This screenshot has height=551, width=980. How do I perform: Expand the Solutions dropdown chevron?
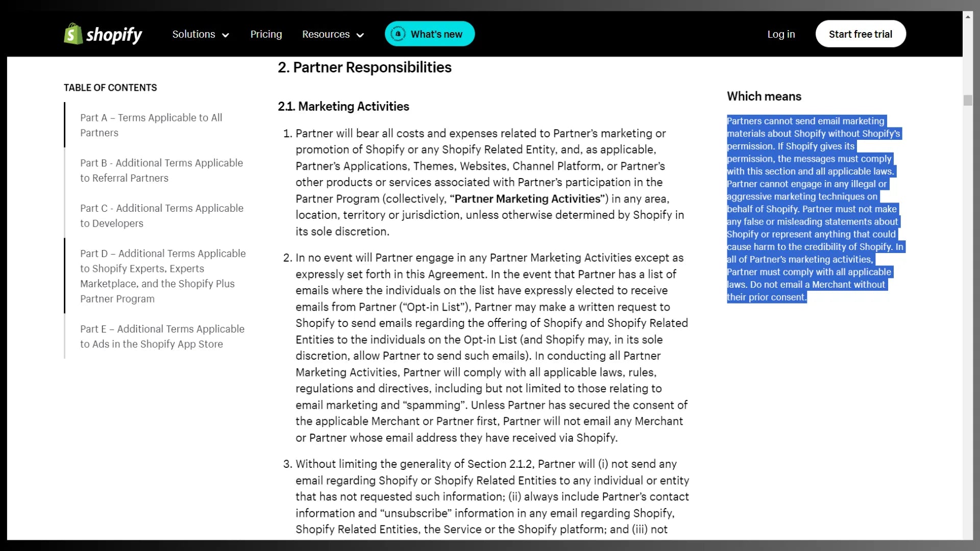[226, 35]
